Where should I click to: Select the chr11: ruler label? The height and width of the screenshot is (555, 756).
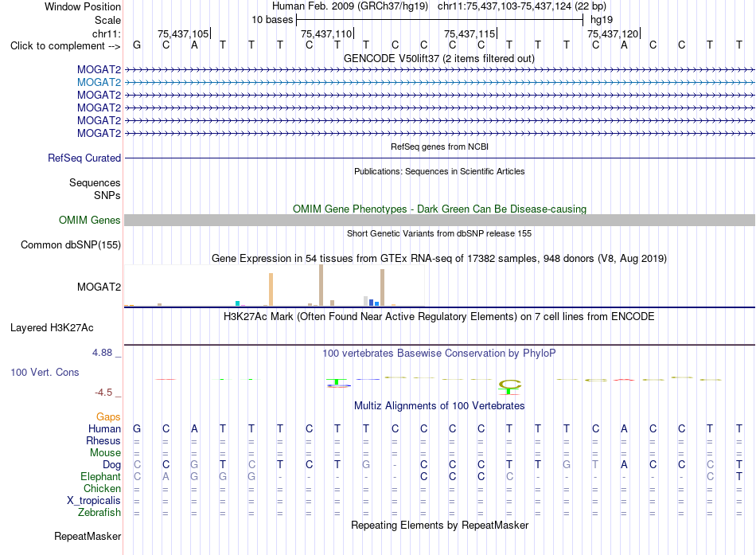tap(106, 33)
